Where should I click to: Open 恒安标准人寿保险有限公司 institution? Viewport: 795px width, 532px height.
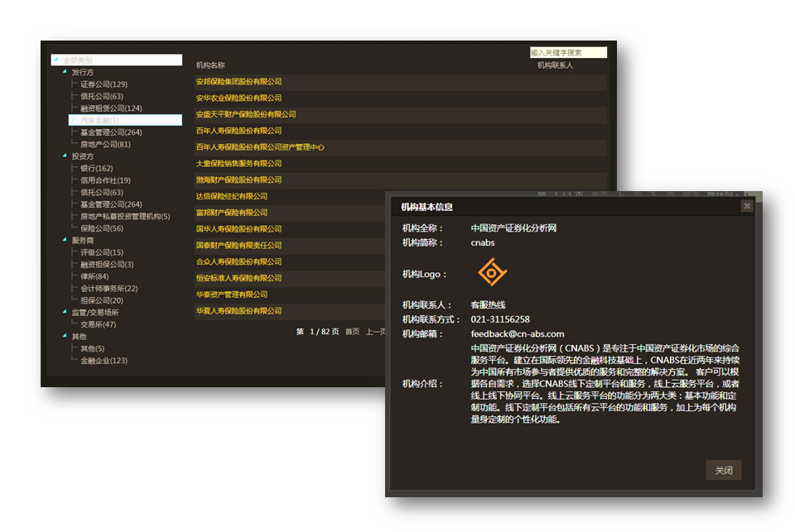coord(238,278)
